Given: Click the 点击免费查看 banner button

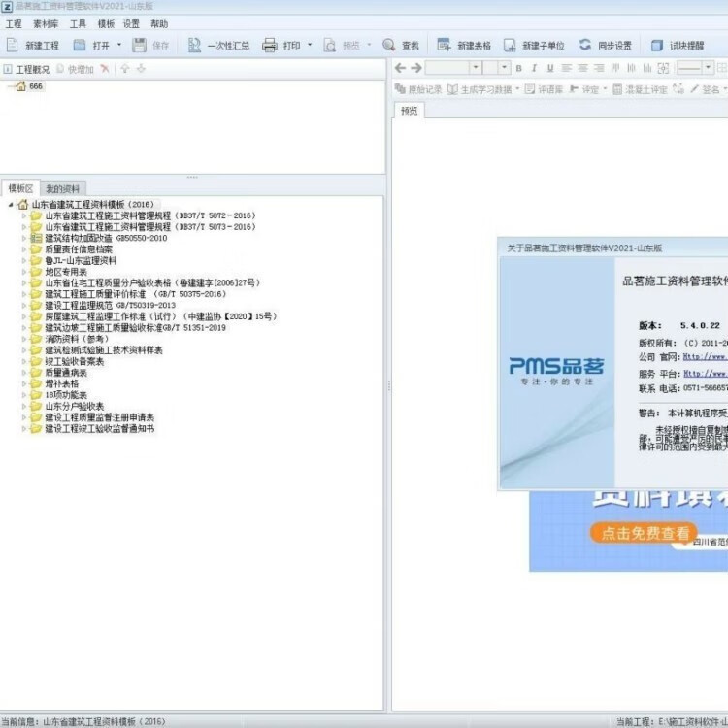Looking at the screenshot, I should [645, 533].
